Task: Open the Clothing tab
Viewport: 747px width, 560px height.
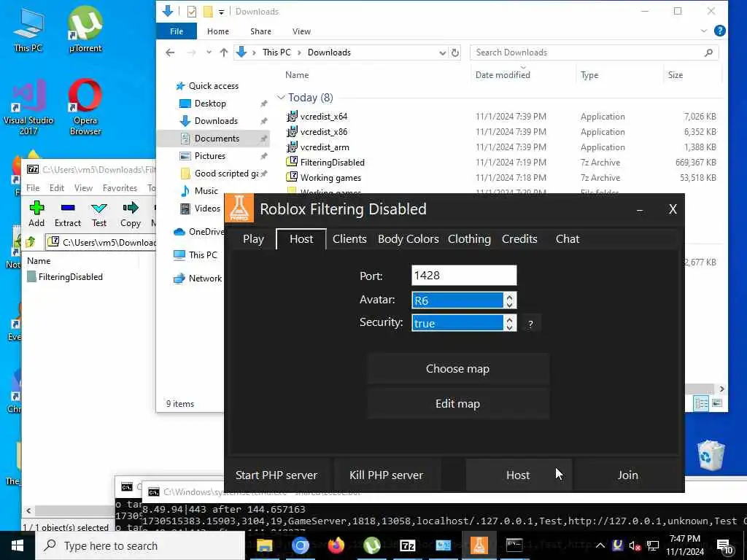Action: click(469, 239)
